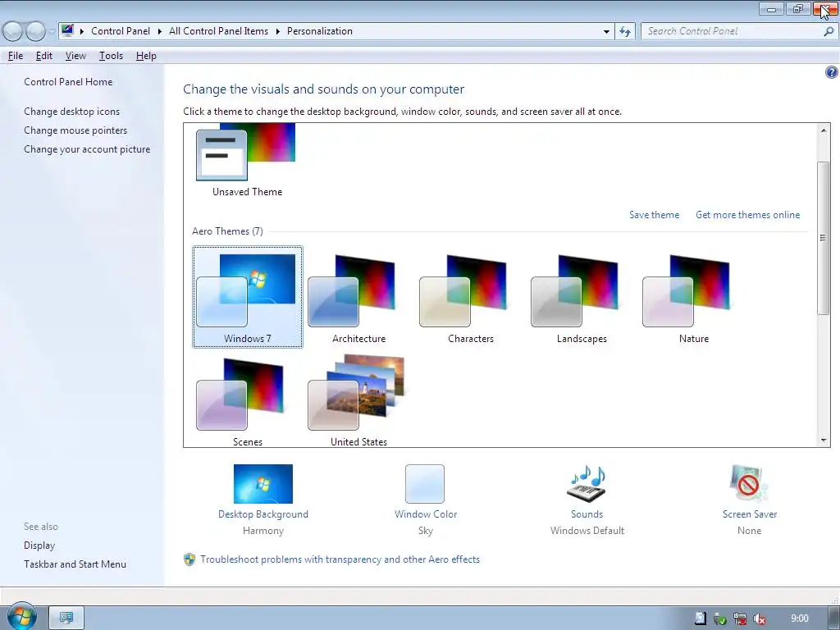Click the Personalization breadcrumb
This screenshot has width=840, height=630.
pyautogui.click(x=320, y=31)
